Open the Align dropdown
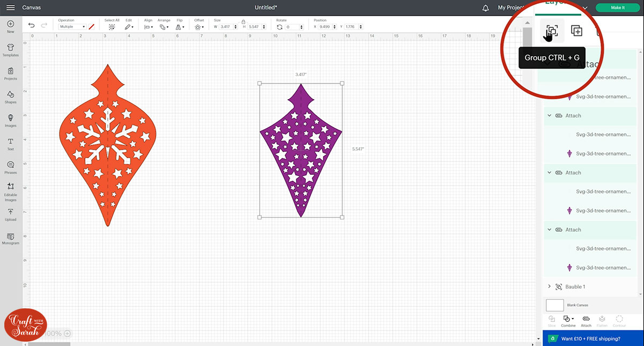The width and height of the screenshot is (644, 346). [x=149, y=27]
